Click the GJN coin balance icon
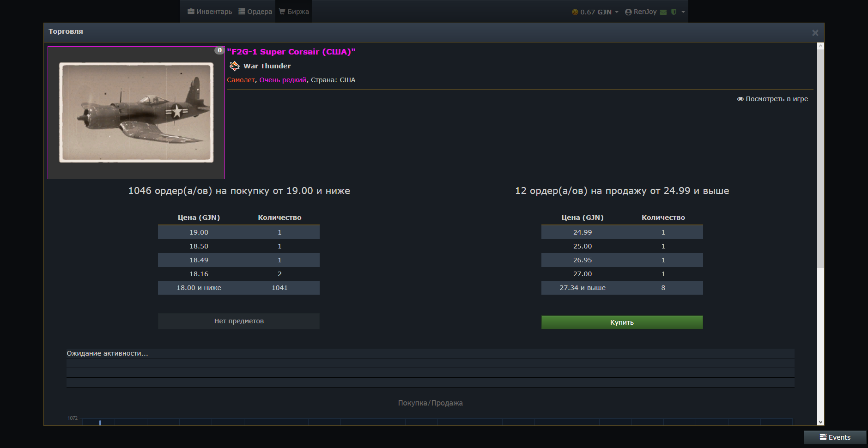 click(x=575, y=12)
